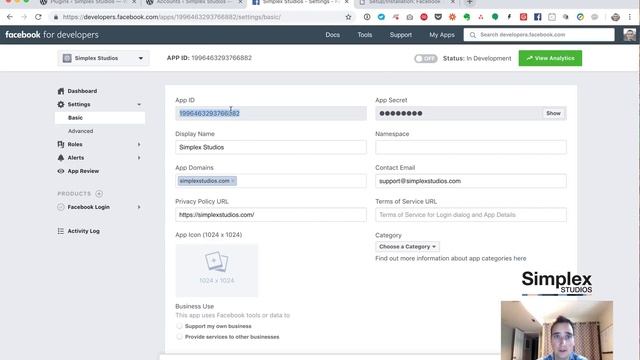
Task: Click the Display Name field
Action: click(271, 147)
